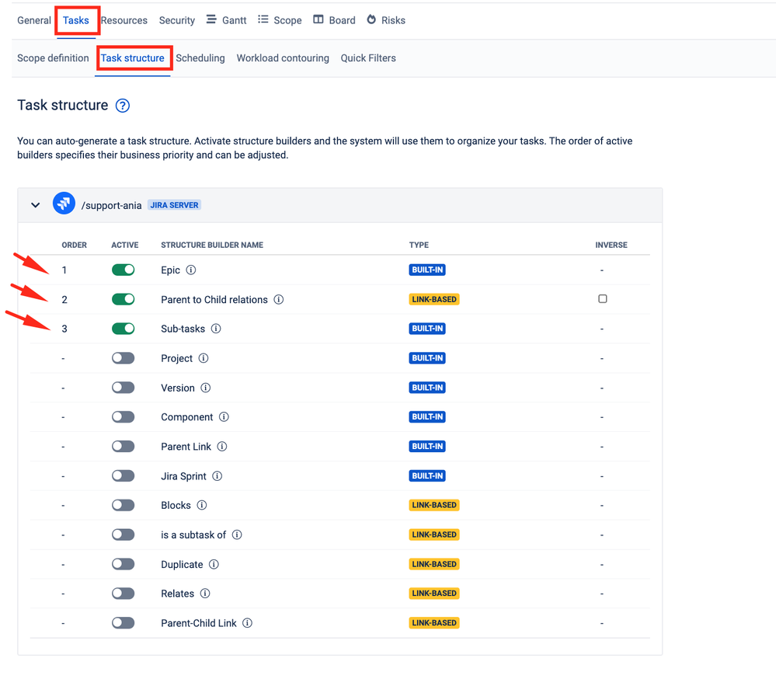The image size is (776, 700).
Task: Open info icon beside Parent to Child relations
Action: 279,300
